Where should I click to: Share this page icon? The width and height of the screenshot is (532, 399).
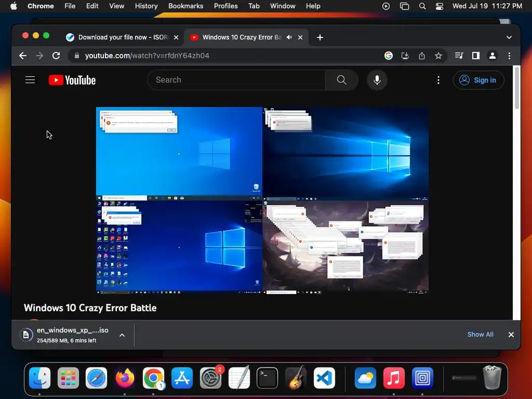point(422,56)
